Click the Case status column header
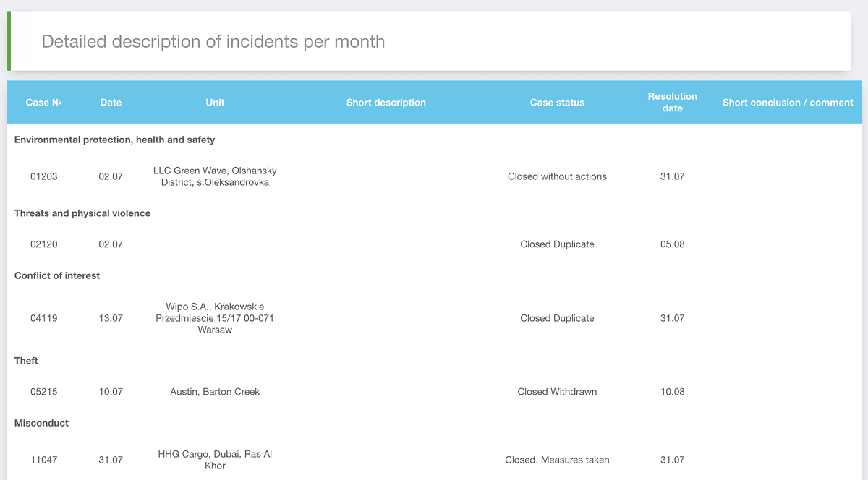This screenshot has height=480, width=868. point(557,103)
